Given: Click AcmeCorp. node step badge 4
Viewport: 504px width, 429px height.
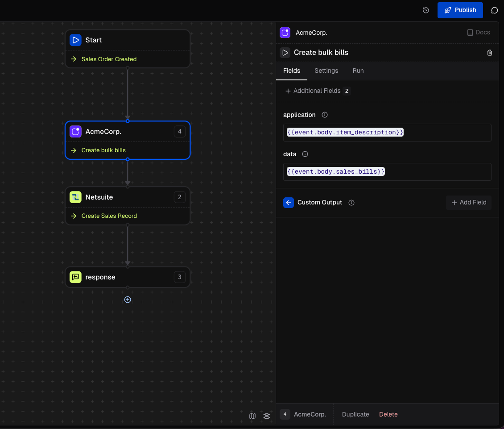Looking at the screenshot, I should coord(180,132).
